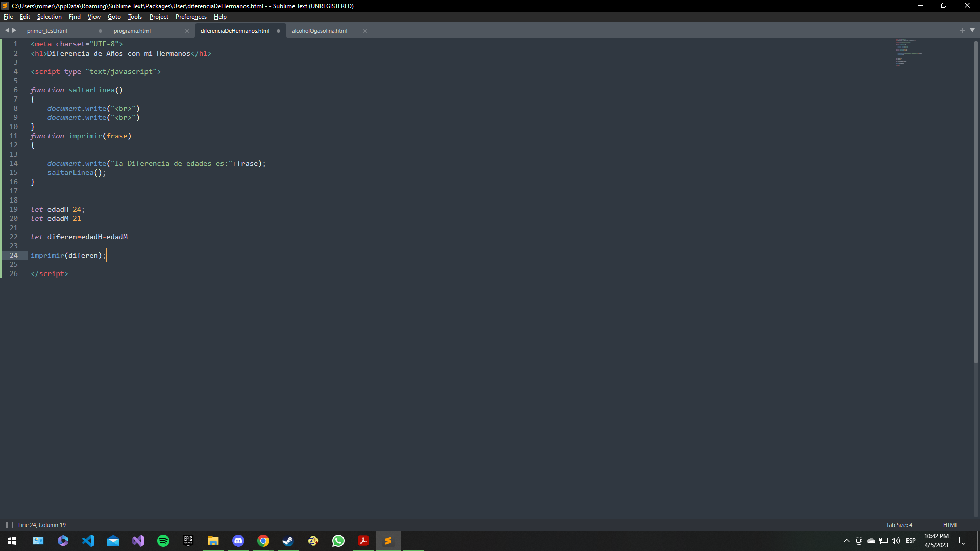Select the diferenciaDeHermanos.html tab
980x551 pixels.
click(235, 31)
